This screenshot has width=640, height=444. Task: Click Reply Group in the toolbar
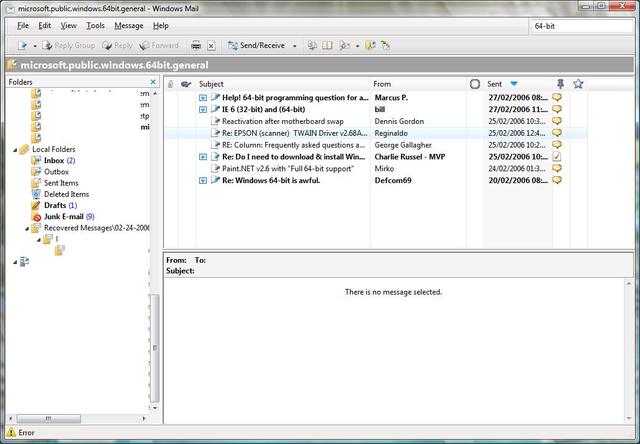click(x=69, y=46)
